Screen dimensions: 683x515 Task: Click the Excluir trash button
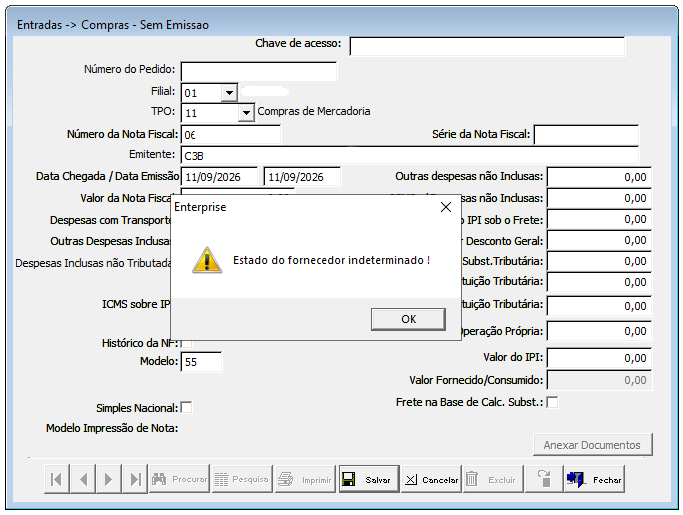[494, 479]
